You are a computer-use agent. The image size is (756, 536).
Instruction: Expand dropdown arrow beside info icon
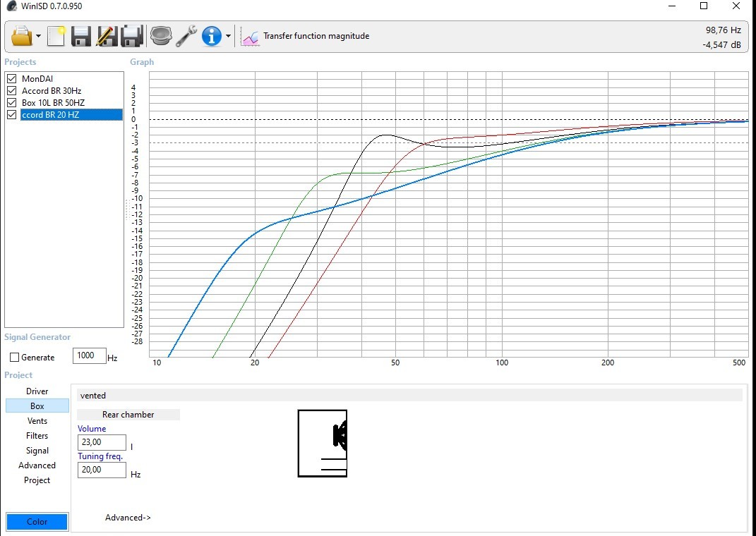228,36
